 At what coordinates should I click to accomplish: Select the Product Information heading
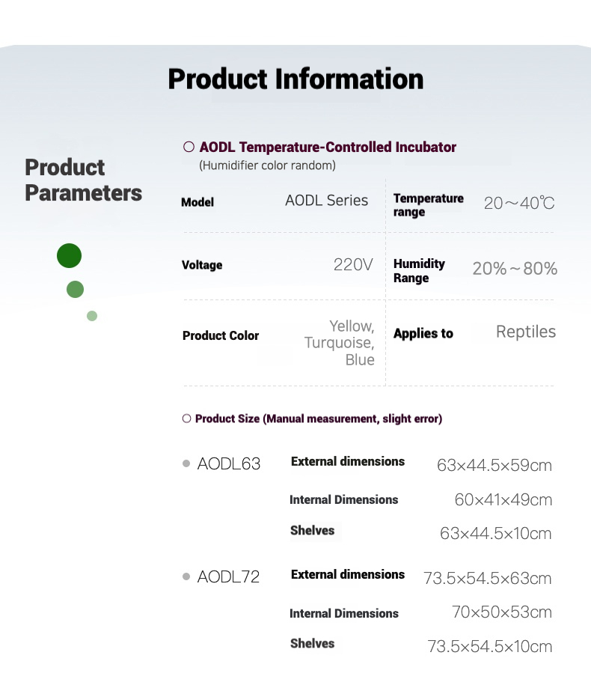click(295, 79)
